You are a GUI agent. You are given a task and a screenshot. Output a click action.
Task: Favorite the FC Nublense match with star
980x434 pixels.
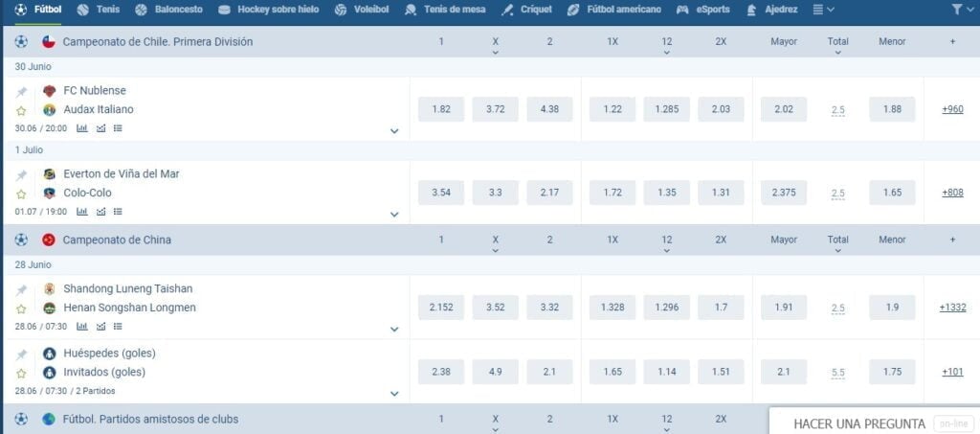(21, 111)
